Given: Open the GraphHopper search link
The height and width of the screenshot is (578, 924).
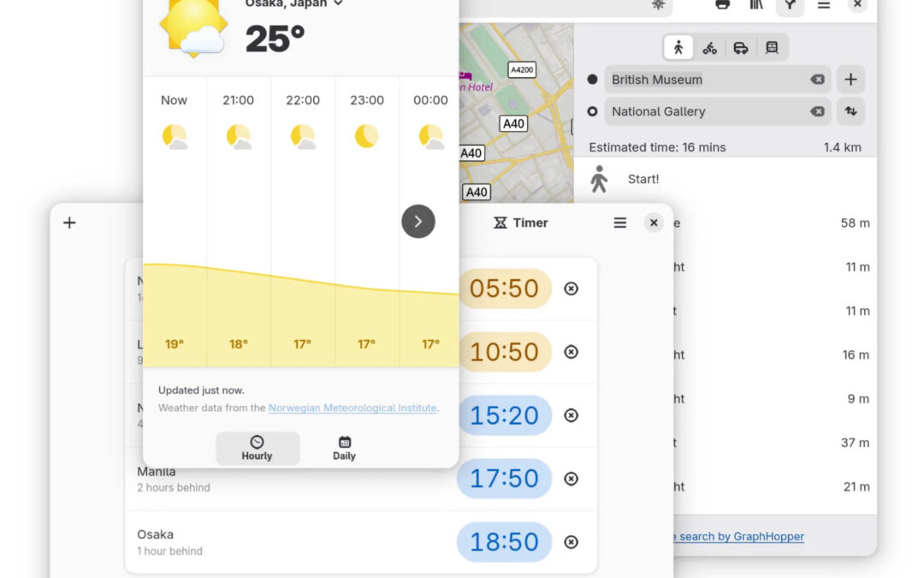Looking at the screenshot, I should (x=739, y=537).
